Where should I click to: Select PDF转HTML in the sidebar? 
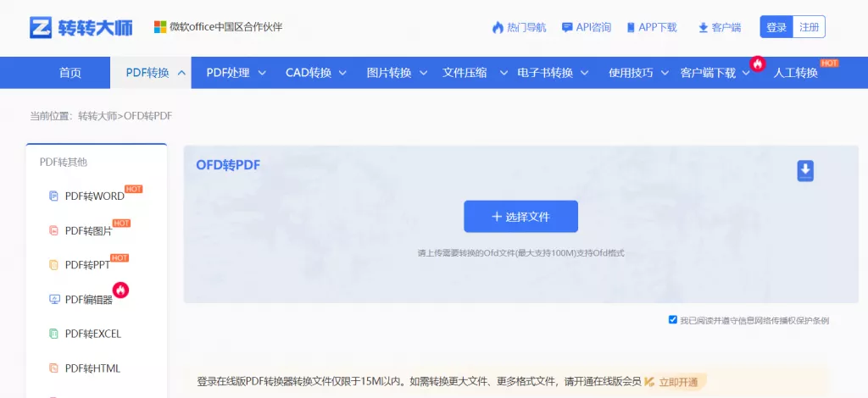92,368
